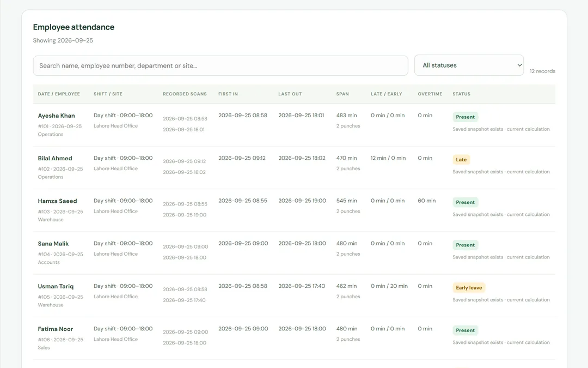Click Hamza Saeed's 60 min overtime value
This screenshot has height=368, width=588.
tap(427, 201)
